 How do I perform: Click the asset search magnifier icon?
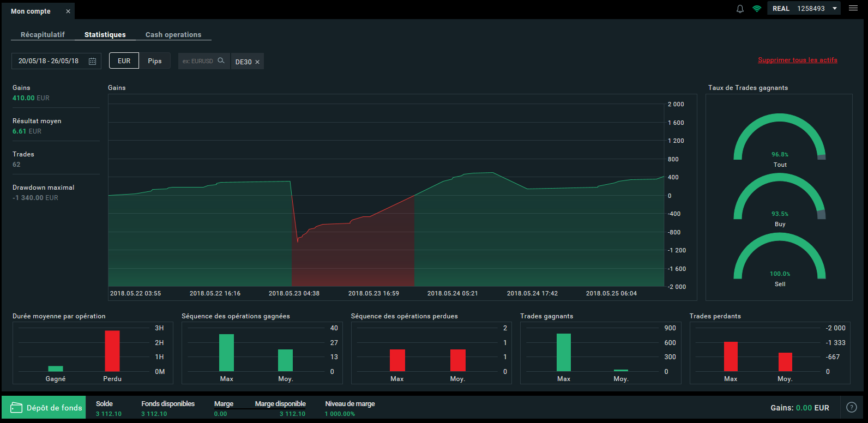(x=221, y=61)
